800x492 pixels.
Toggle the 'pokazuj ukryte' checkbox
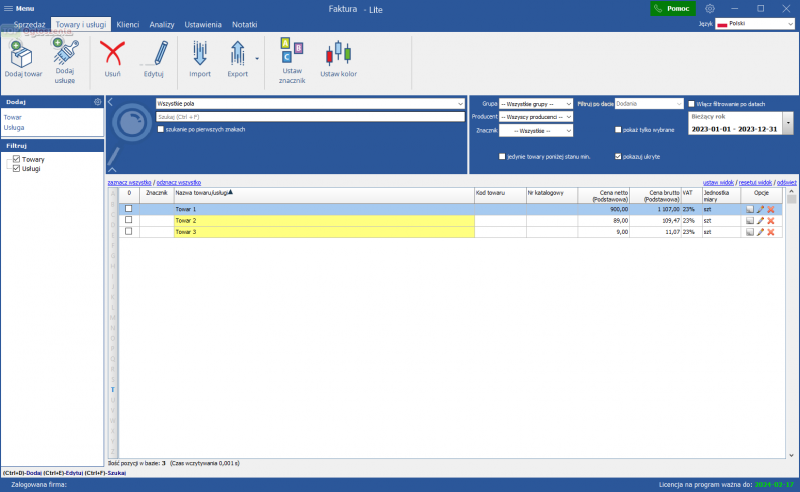pyautogui.click(x=618, y=156)
